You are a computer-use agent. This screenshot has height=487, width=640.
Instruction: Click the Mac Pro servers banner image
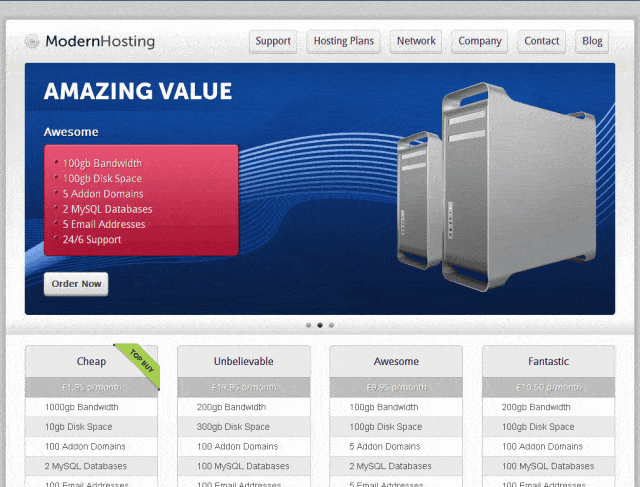click(x=498, y=187)
